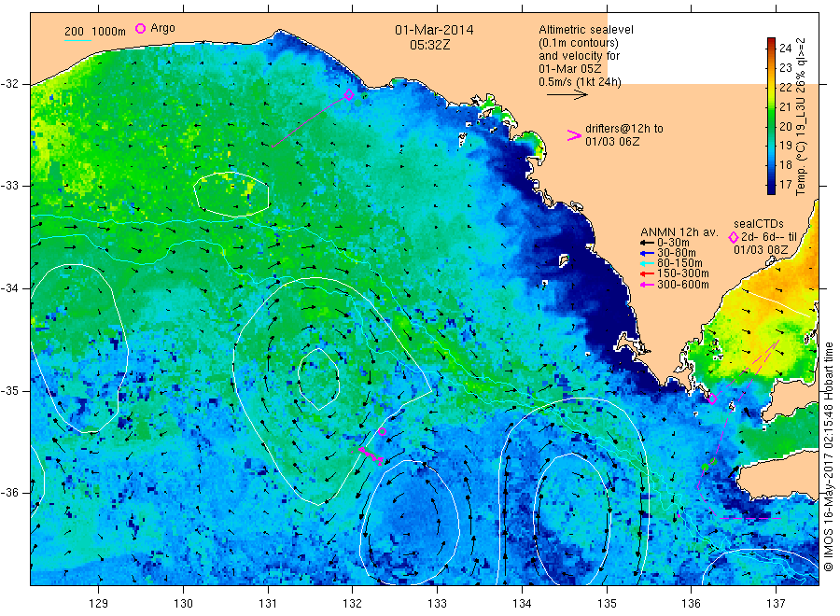Click the inner eddy contour near 131.6E 34.9S
This screenshot has height=616, width=840.
point(319,379)
